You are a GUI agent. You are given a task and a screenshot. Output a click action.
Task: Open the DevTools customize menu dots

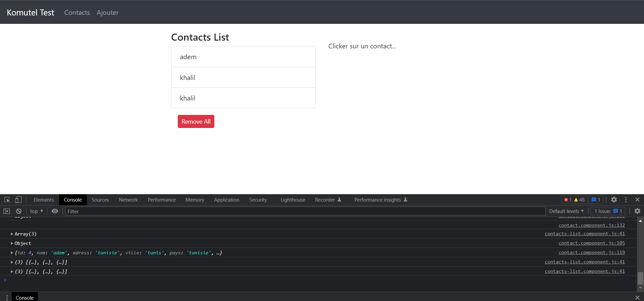(x=626, y=200)
